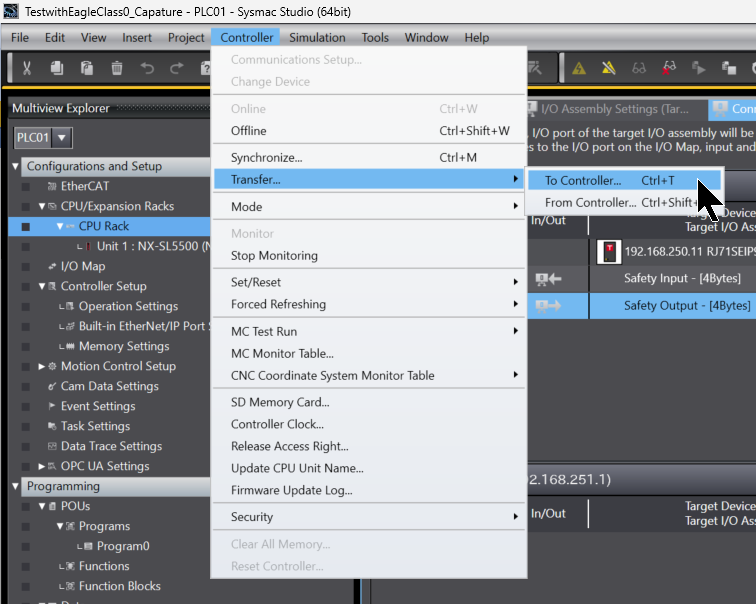The width and height of the screenshot is (756, 604).
Task: Click the toolbar icon right of the crossed glasses
Action: (x=699, y=68)
